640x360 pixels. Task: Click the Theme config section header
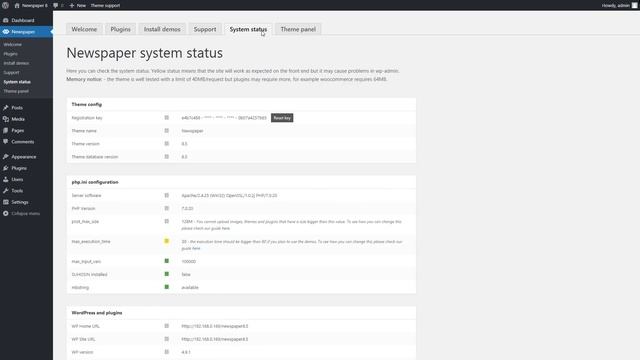[87, 104]
